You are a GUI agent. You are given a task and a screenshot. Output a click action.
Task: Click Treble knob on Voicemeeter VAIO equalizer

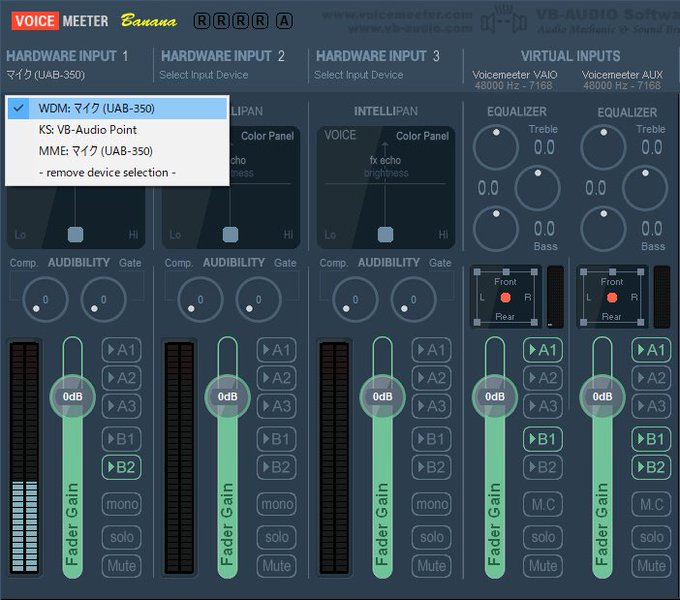pos(496,147)
